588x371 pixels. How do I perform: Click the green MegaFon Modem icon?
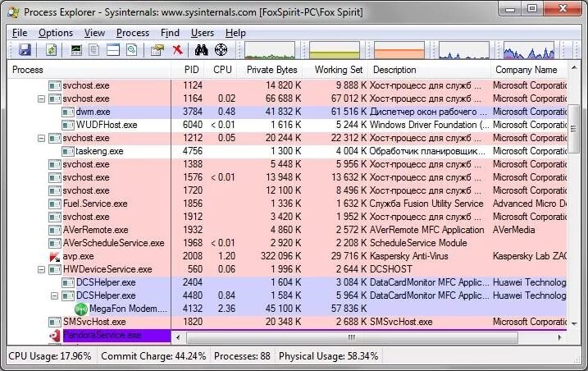click(x=81, y=309)
